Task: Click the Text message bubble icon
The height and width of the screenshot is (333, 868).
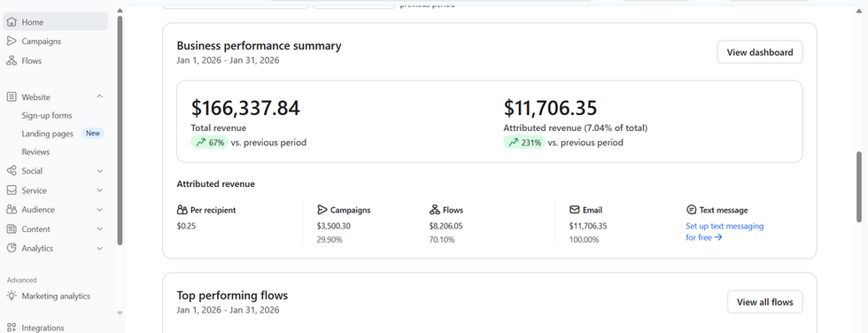Action: click(x=691, y=210)
